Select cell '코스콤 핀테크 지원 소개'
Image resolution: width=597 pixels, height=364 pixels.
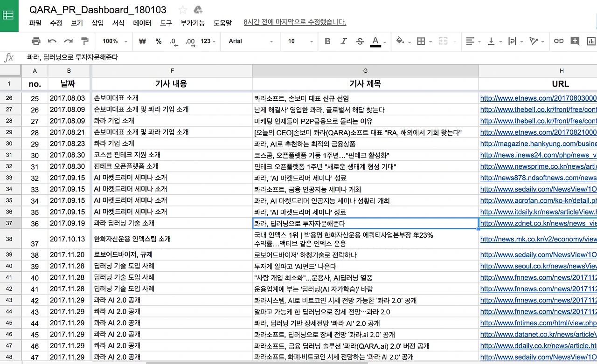(x=172, y=155)
